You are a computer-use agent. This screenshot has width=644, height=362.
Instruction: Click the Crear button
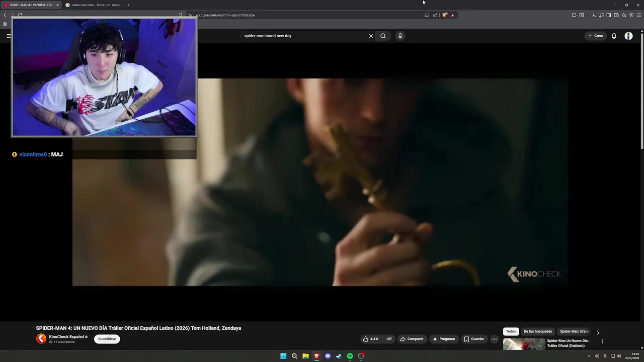click(x=595, y=36)
